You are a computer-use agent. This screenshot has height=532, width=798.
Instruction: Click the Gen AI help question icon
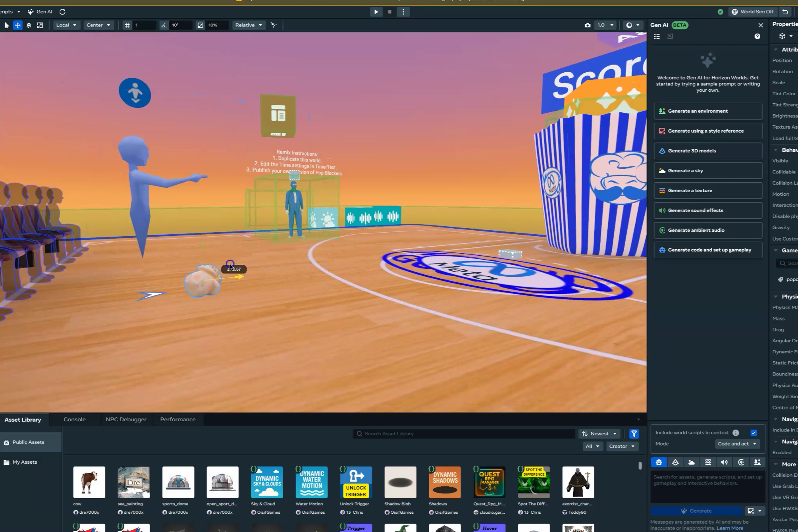[x=757, y=37]
